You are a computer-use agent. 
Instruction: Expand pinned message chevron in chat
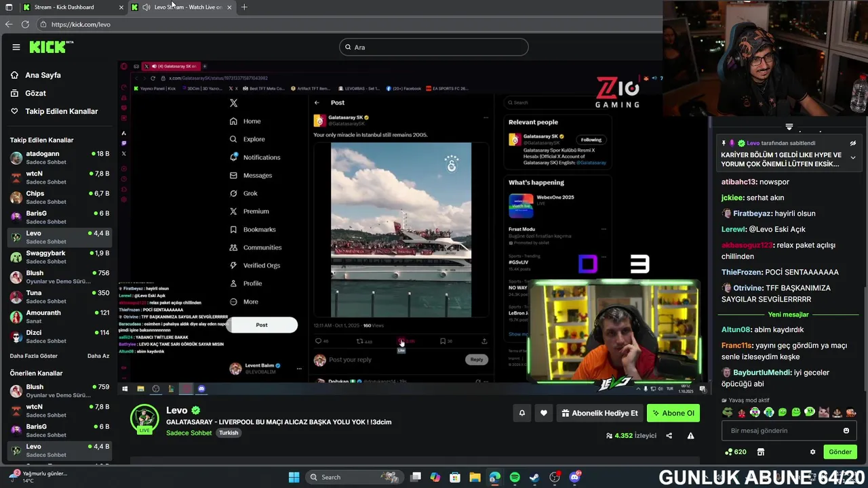[x=853, y=158]
